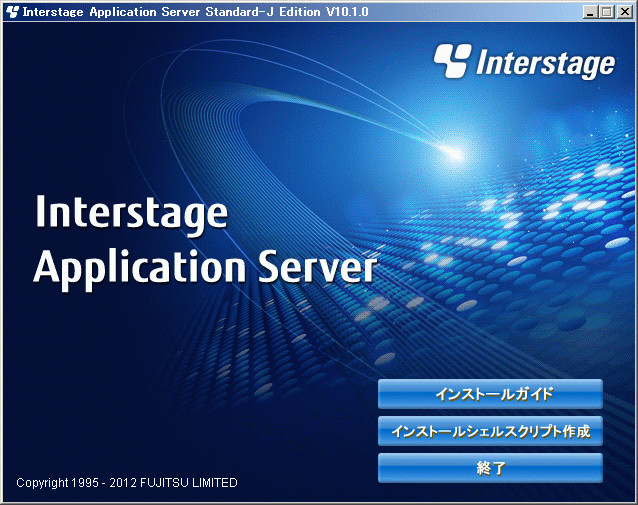This screenshot has height=505, width=638.
Task: Click the Interstage title bar icon
Action: (x=13, y=12)
